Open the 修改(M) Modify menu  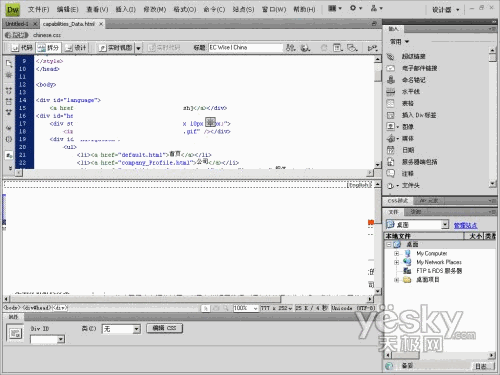click(x=155, y=9)
